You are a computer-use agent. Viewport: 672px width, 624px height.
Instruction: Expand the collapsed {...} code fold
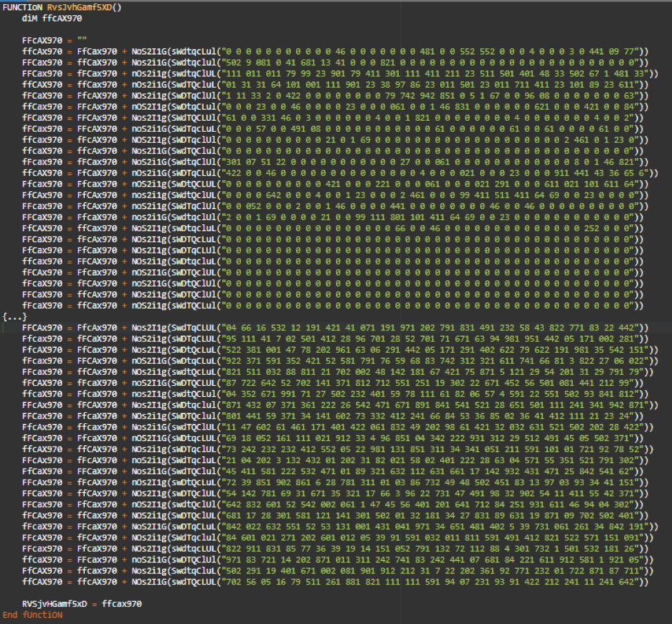pyautogui.click(x=14, y=316)
